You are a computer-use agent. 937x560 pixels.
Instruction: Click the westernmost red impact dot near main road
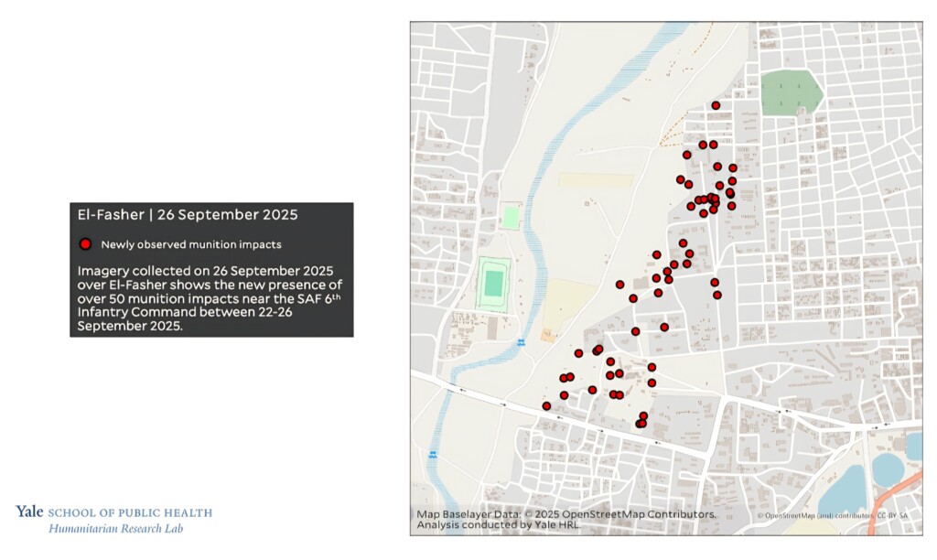pyautogui.click(x=546, y=405)
